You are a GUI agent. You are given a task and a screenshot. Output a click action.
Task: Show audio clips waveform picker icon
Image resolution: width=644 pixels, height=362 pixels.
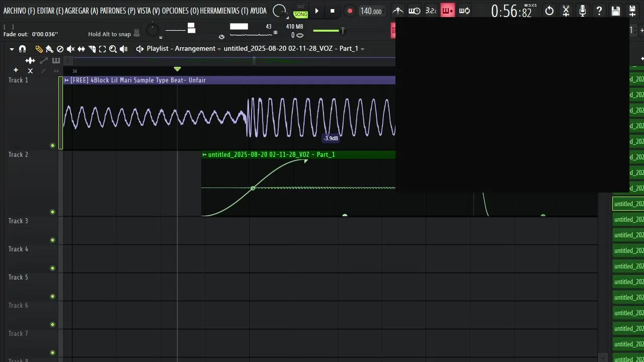[30, 61]
